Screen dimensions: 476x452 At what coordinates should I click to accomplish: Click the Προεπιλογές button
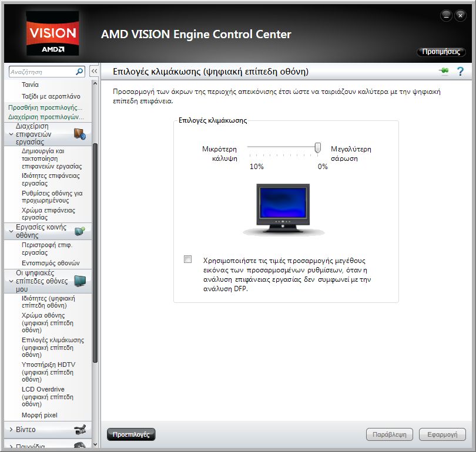click(x=131, y=434)
